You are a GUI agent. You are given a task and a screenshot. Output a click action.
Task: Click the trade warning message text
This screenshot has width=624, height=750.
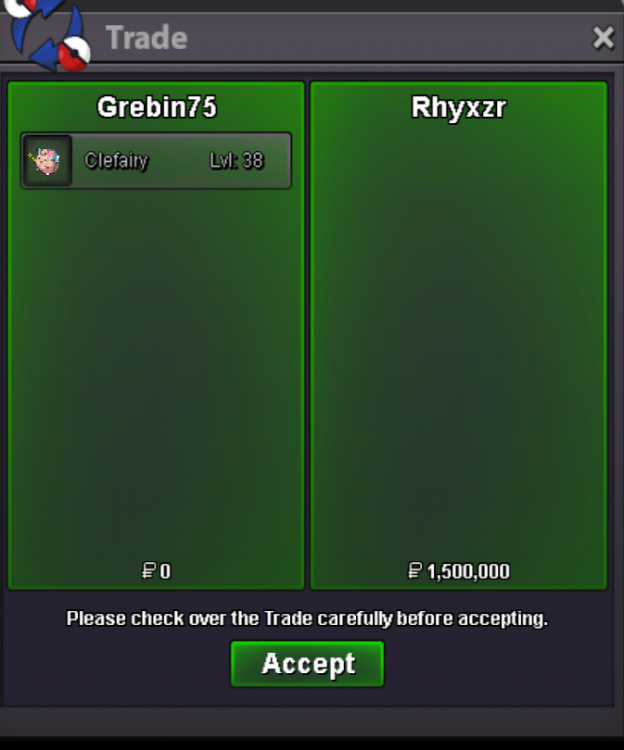[x=307, y=618]
